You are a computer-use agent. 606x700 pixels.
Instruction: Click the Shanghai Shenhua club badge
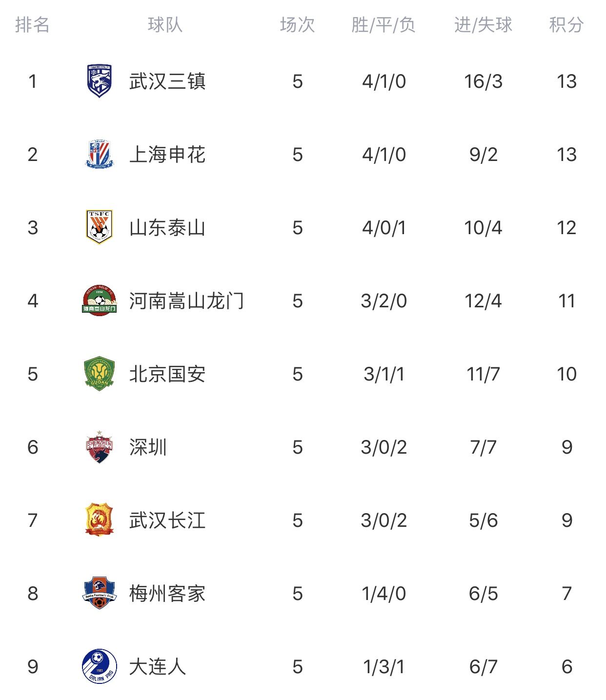pyautogui.click(x=100, y=154)
